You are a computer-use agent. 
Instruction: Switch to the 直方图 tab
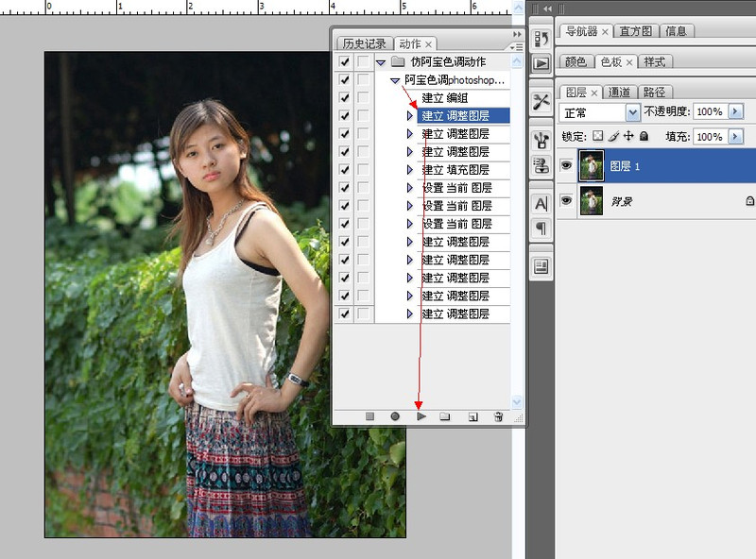tap(636, 31)
